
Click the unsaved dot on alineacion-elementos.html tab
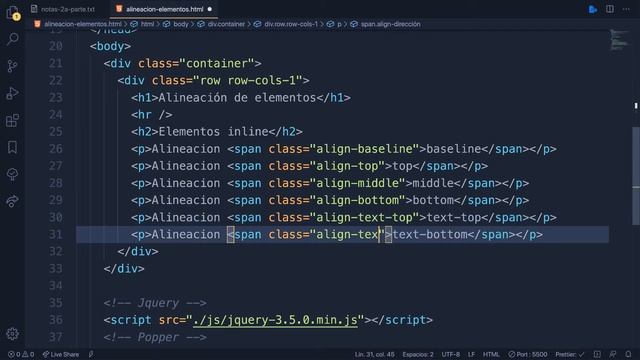(210, 9)
